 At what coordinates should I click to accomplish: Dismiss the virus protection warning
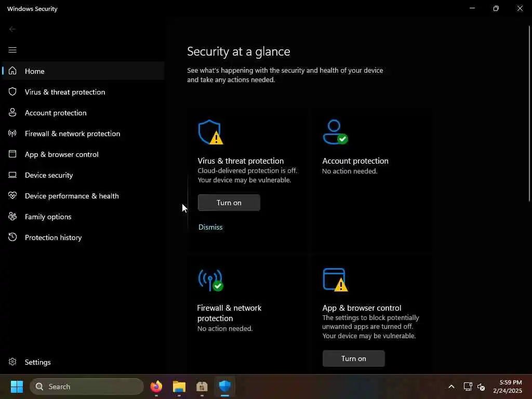pos(210,227)
